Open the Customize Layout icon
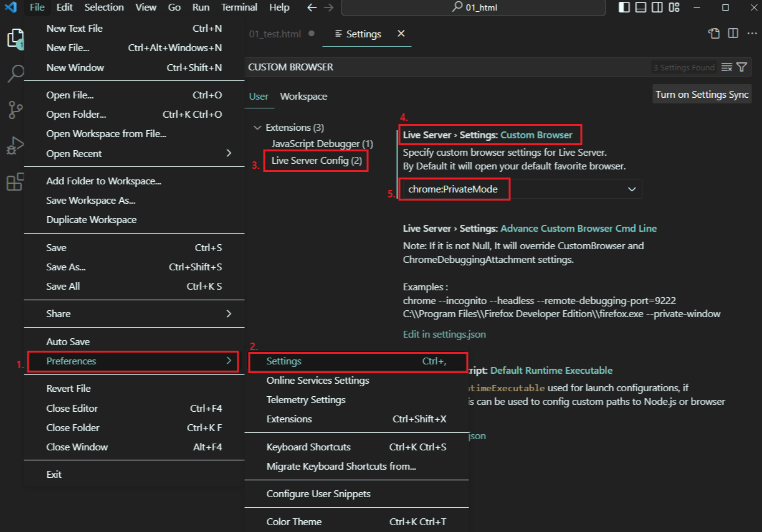This screenshot has height=532, width=762. coord(674,7)
